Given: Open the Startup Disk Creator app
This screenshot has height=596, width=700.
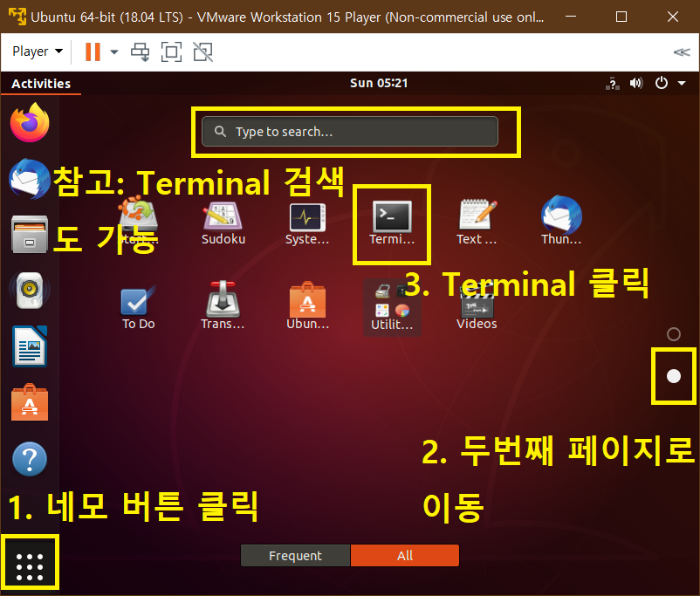Looking at the screenshot, I should [x=139, y=221].
